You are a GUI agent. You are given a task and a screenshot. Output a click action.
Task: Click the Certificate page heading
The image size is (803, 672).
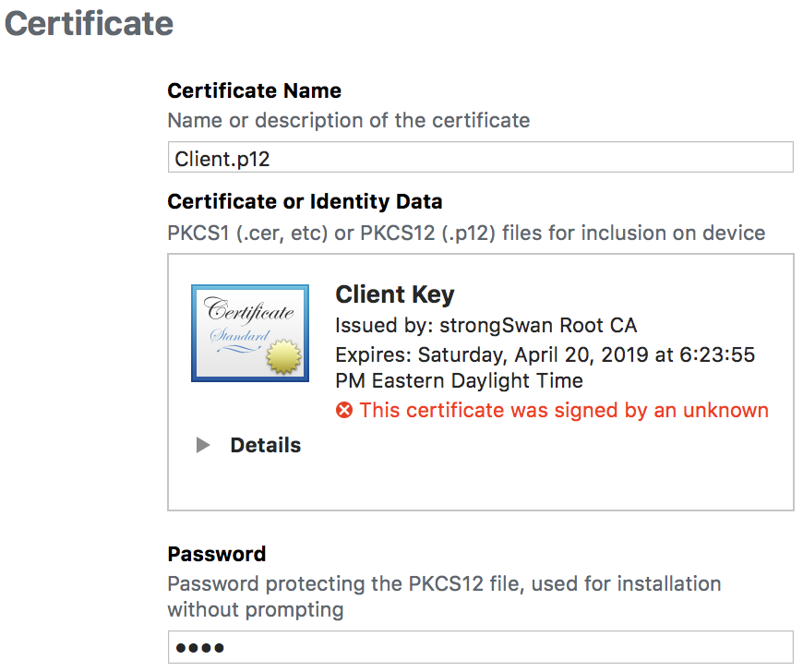coord(90,24)
